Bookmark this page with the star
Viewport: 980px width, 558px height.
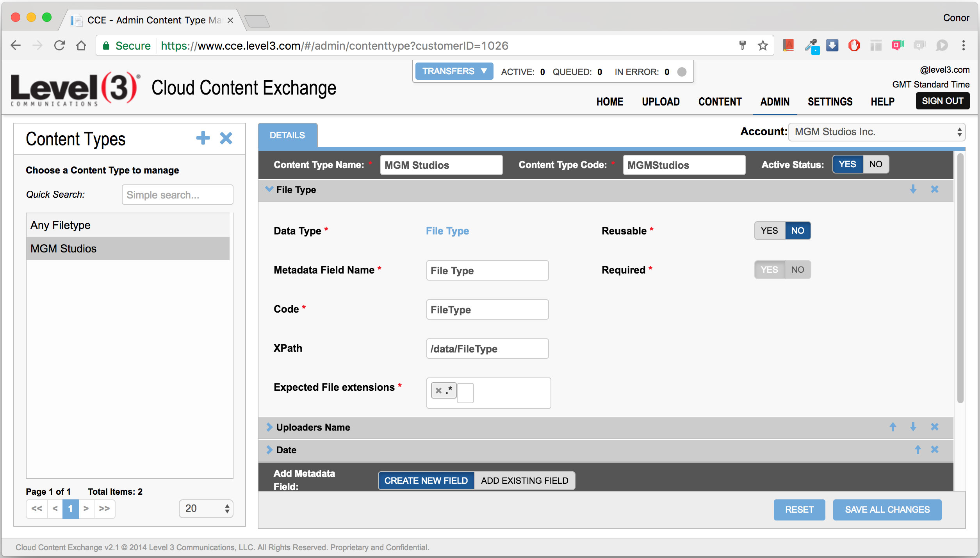[763, 45]
